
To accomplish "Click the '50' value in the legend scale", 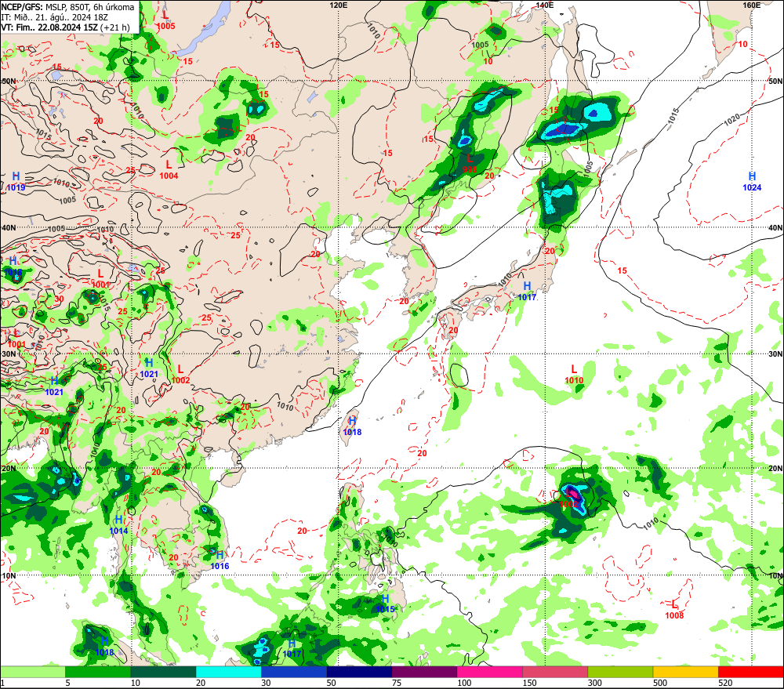I will coord(331,683).
